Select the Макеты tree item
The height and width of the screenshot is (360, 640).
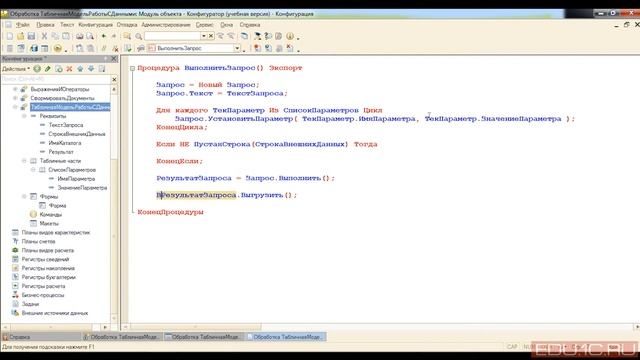[x=49, y=223]
